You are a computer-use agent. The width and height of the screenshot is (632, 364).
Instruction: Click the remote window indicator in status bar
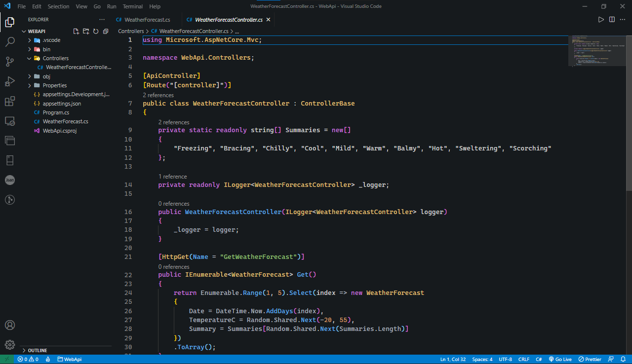[7, 359]
